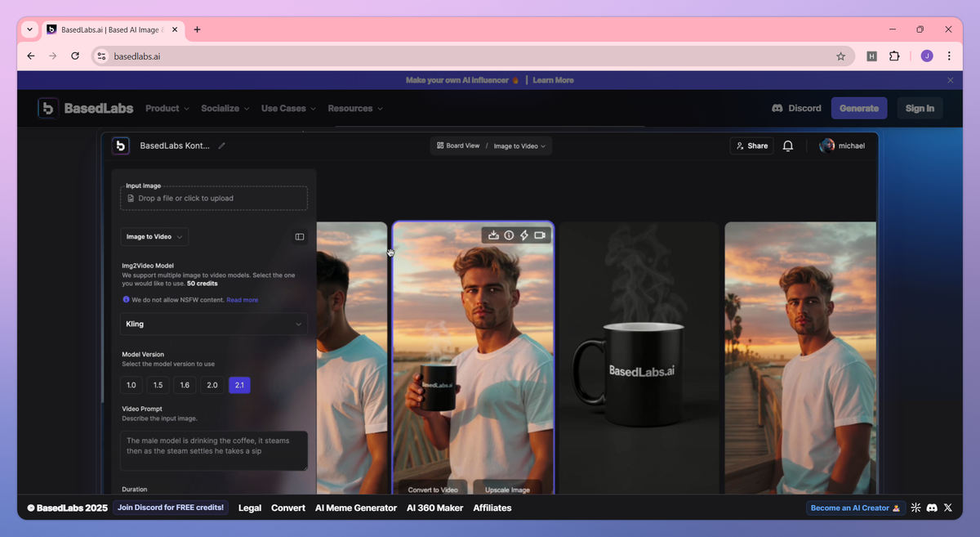Viewport: 980px width, 537px height.
Task: Open the Read more NSFW policy link
Action: pyautogui.click(x=243, y=300)
